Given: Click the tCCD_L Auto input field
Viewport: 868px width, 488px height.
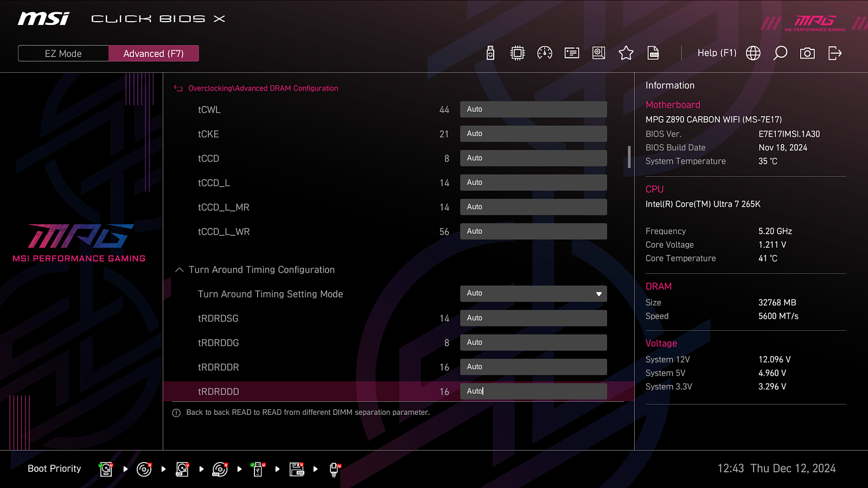Looking at the screenshot, I should [x=533, y=182].
